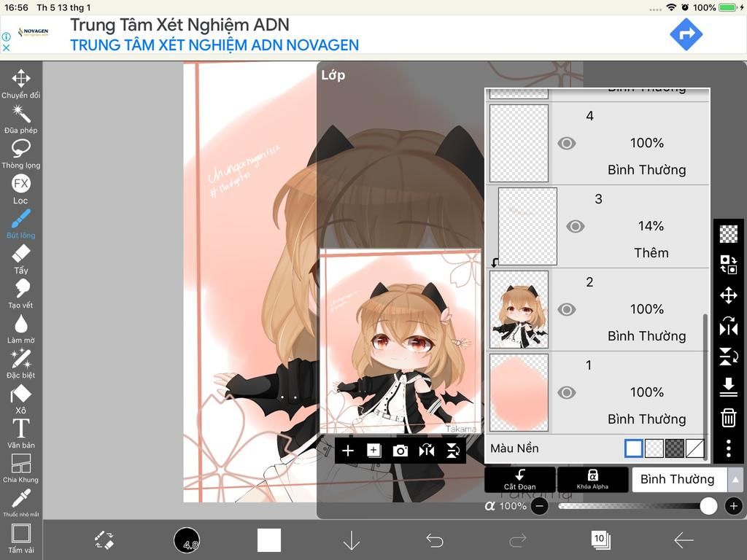747x560 pixels.
Task: Select the Chia Khung frame divider tool
Action: tap(21, 469)
